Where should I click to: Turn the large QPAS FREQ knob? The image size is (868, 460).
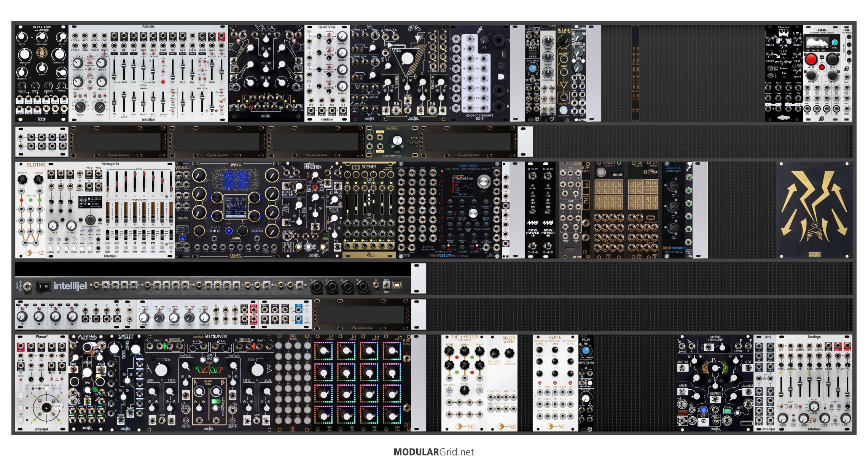pos(407,59)
